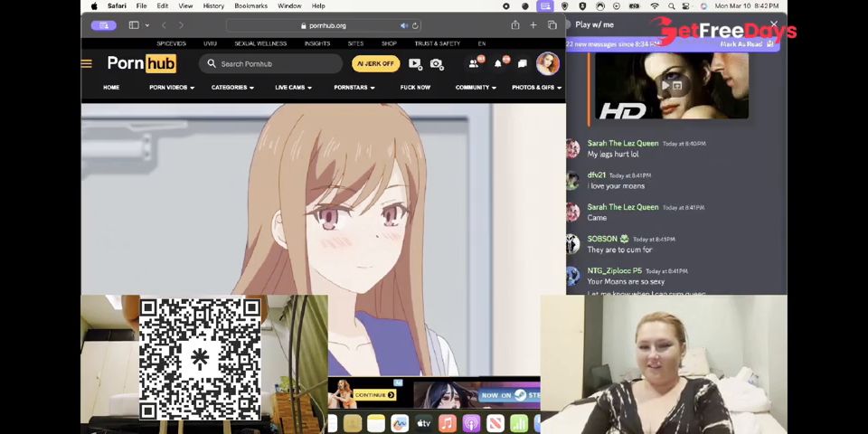Go back with Safari's back arrow
The width and height of the screenshot is (868, 434).
click(x=164, y=25)
